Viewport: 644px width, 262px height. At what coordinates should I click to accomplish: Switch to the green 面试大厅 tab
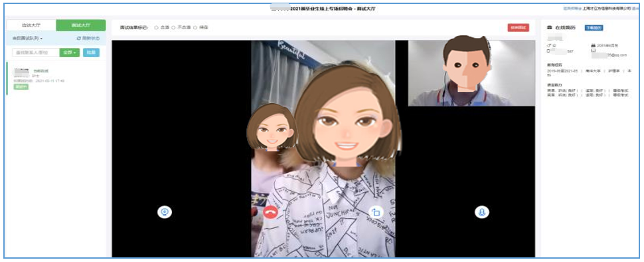81,25
